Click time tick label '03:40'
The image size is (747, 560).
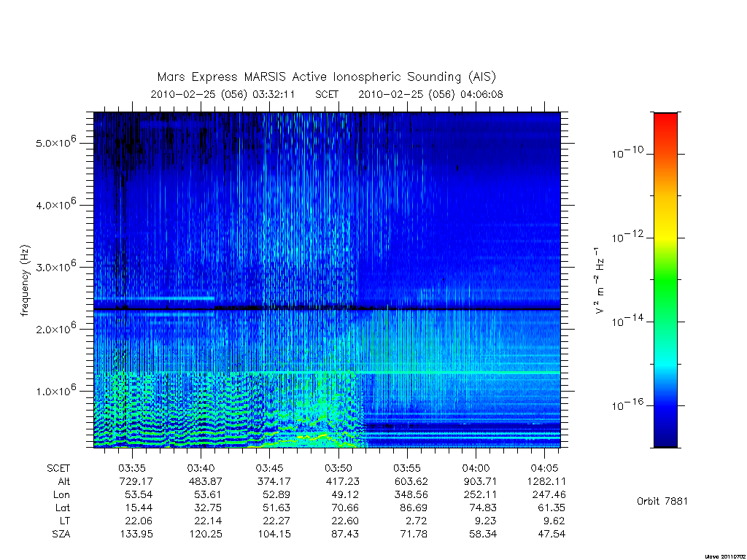coord(201,468)
